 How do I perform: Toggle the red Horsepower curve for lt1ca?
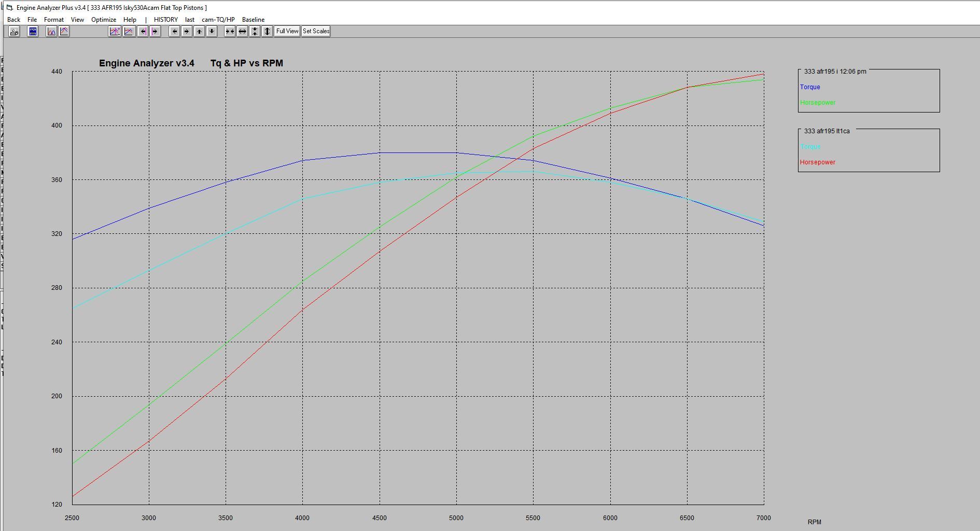818,162
